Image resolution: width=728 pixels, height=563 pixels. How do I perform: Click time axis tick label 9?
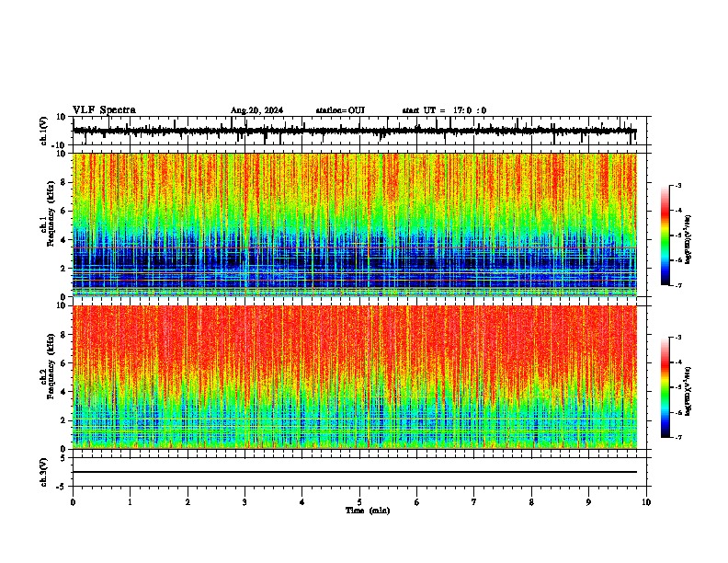(x=588, y=502)
